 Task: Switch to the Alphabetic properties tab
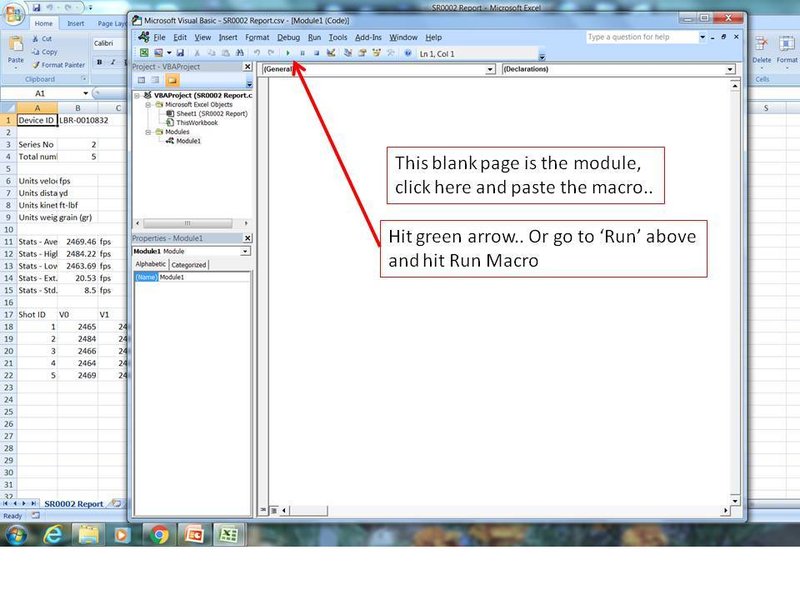(151, 264)
